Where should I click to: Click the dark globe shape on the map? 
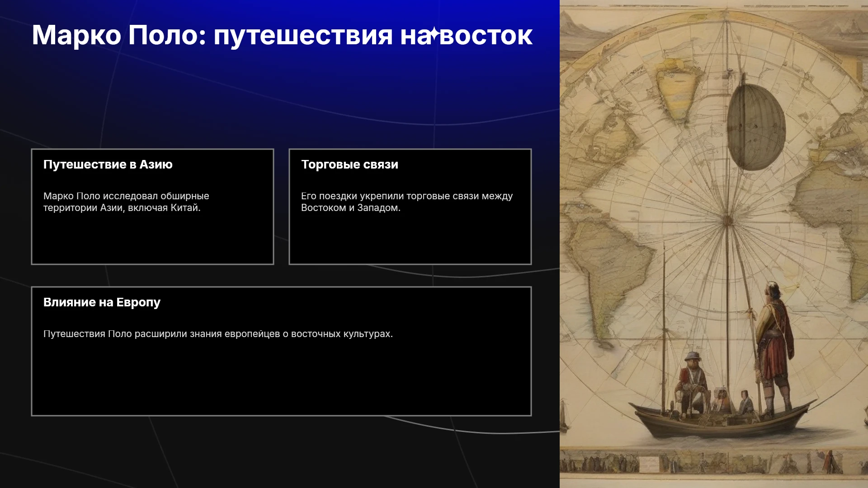point(755,127)
